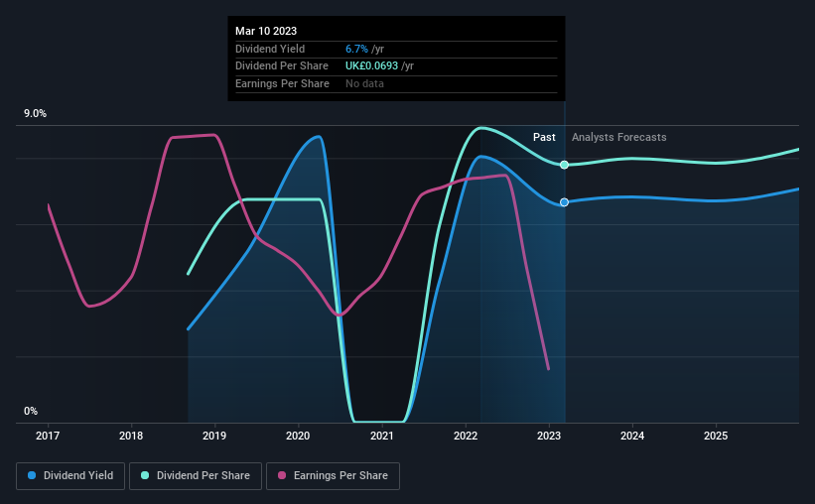Click the 2020 x-axis label
Image resolution: width=815 pixels, height=504 pixels.
298,436
